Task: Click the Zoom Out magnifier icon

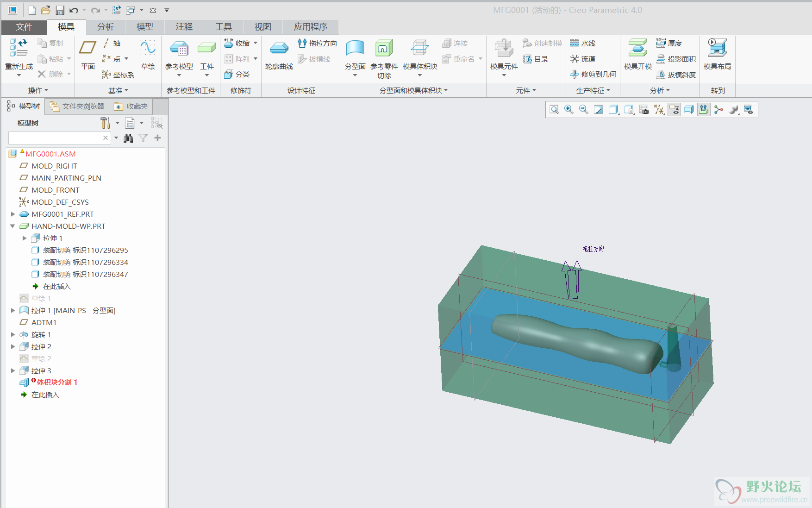Action: tap(584, 110)
